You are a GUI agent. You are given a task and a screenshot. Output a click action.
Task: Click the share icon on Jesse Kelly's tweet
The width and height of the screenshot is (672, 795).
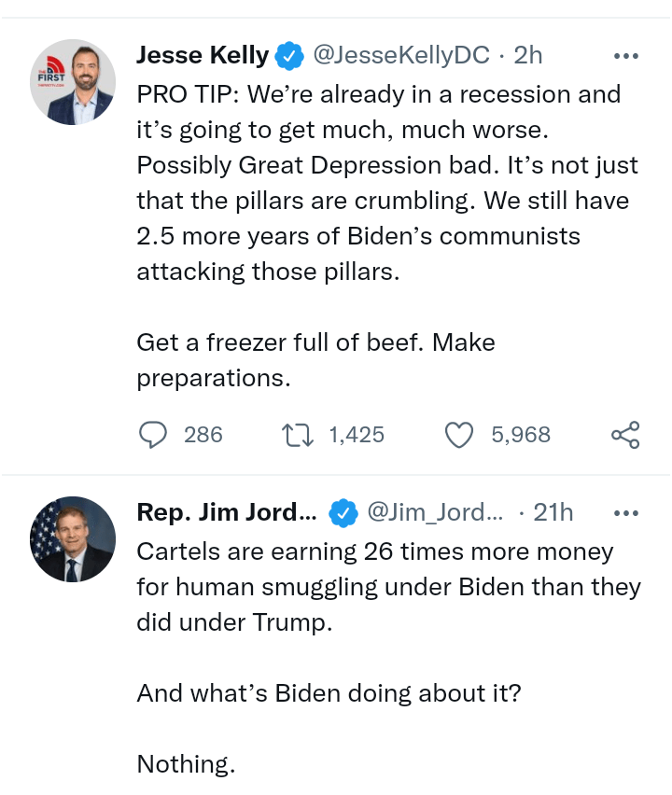[625, 435]
